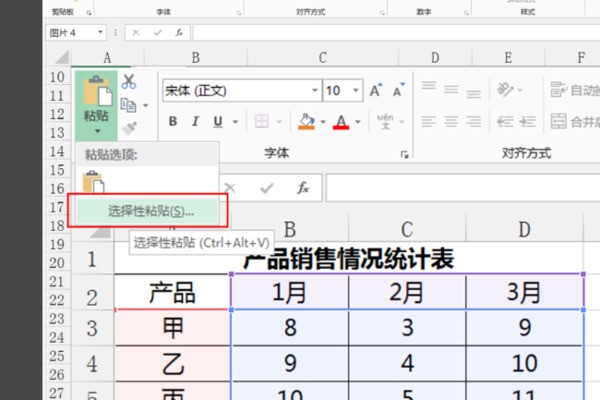The image size is (600, 400).
Task: Click the Format Painter brush icon
Action: (128, 127)
